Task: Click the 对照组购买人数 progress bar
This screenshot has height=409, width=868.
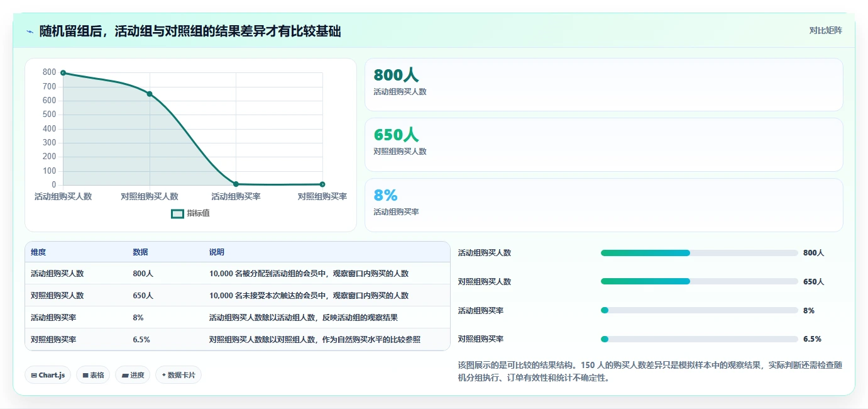Action: coord(699,282)
